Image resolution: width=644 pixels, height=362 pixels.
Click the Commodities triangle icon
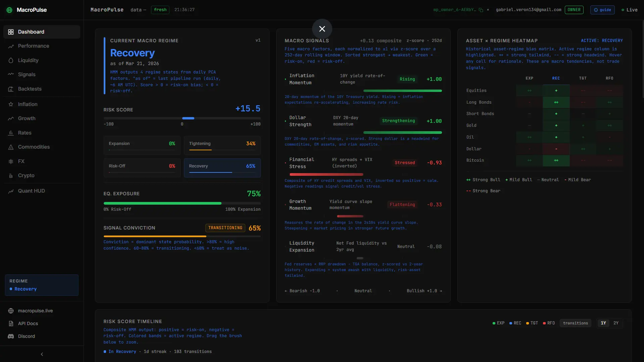pyautogui.click(x=11, y=147)
